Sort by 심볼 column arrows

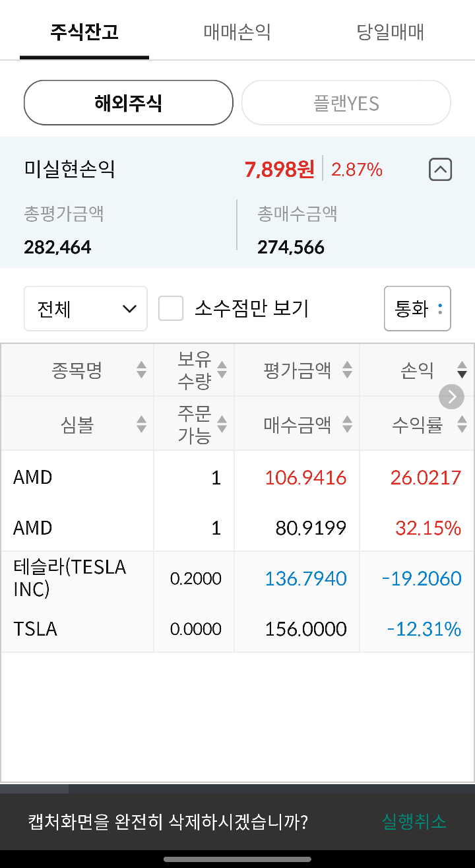(141, 424)
